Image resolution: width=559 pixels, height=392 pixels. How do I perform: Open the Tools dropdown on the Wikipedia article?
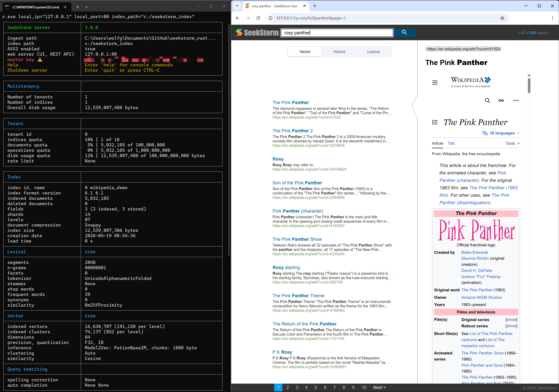click(x=512, y=143)
